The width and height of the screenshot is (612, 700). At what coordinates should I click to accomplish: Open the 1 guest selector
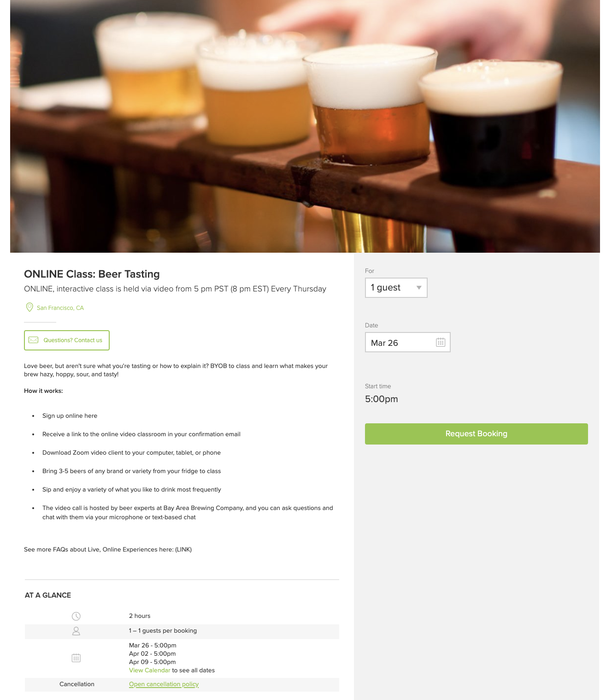coord(396,288)
